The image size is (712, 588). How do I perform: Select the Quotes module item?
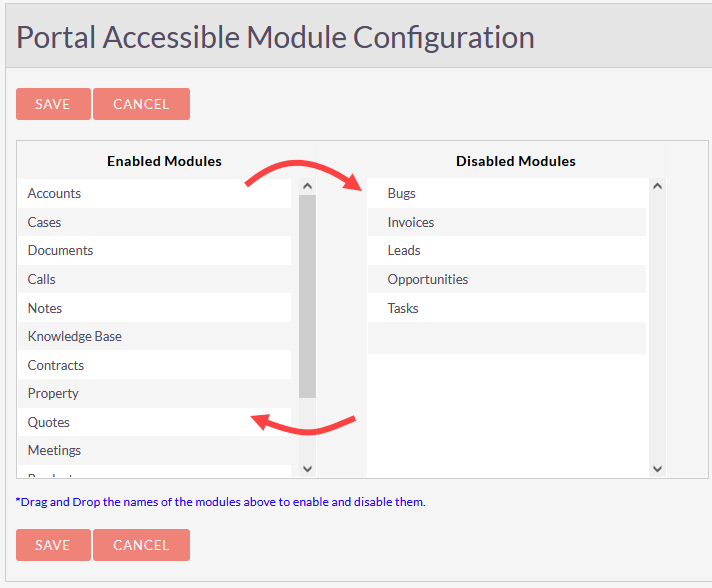point(49,422)
